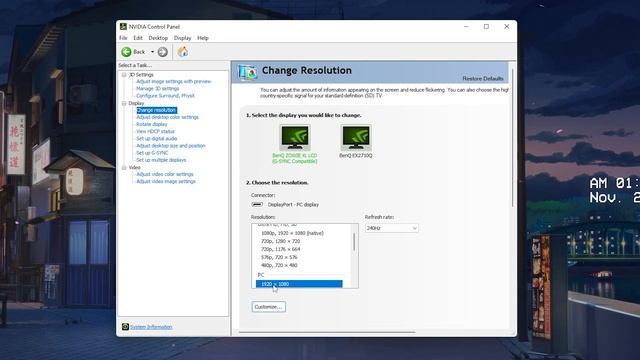Open Adjust desktop size and position
The height and width of the screenshot is (360, 640).
[x=171, y=146]
